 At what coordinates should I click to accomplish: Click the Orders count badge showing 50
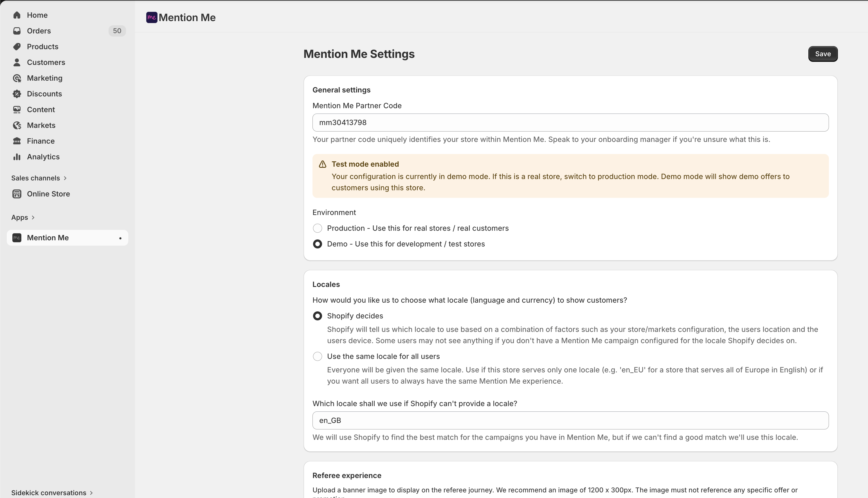pyautogui.click(x=117, y=31)
